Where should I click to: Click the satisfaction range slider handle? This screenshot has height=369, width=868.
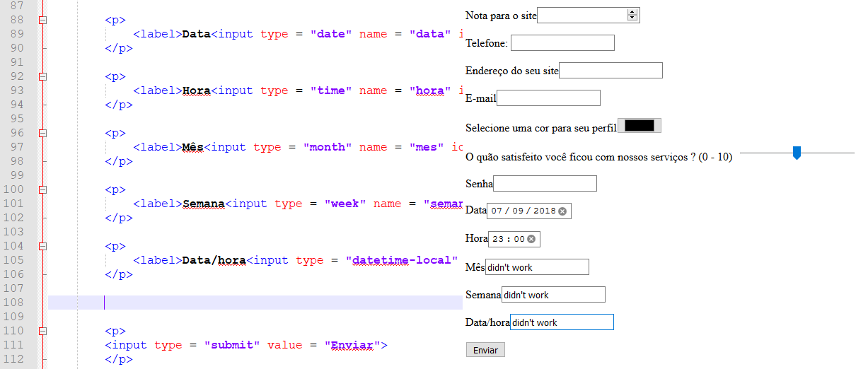click(x=797, y=153)
